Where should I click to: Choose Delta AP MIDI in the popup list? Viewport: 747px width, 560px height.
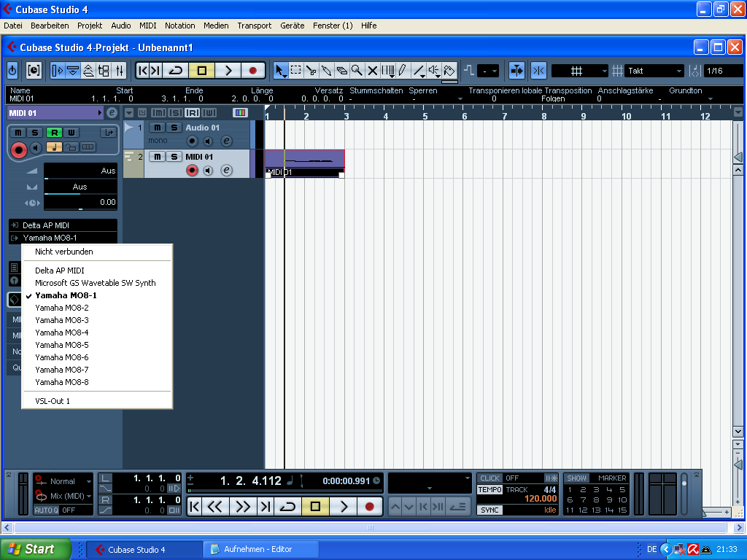(x=97, y=271)
